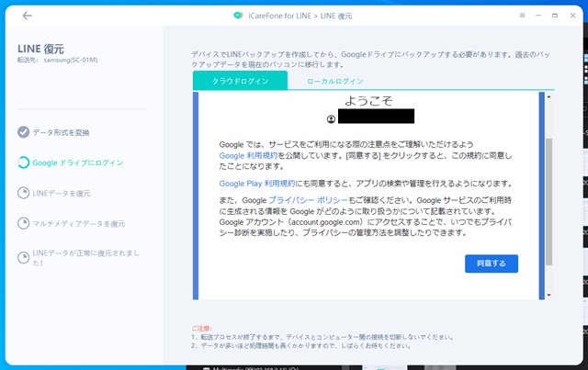Close the iCareFone window
588x370 pixels.
click(572, 16)
